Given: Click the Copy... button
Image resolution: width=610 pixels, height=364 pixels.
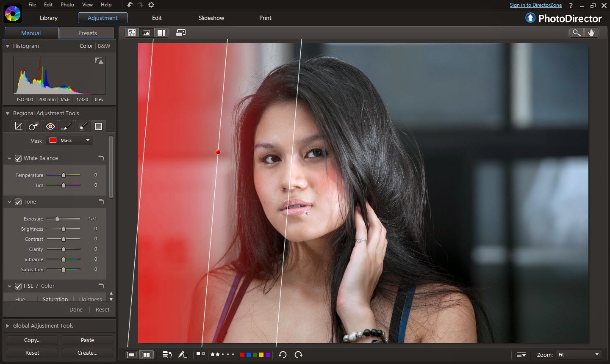Looking at the screenshot, I should pos(32,340).
